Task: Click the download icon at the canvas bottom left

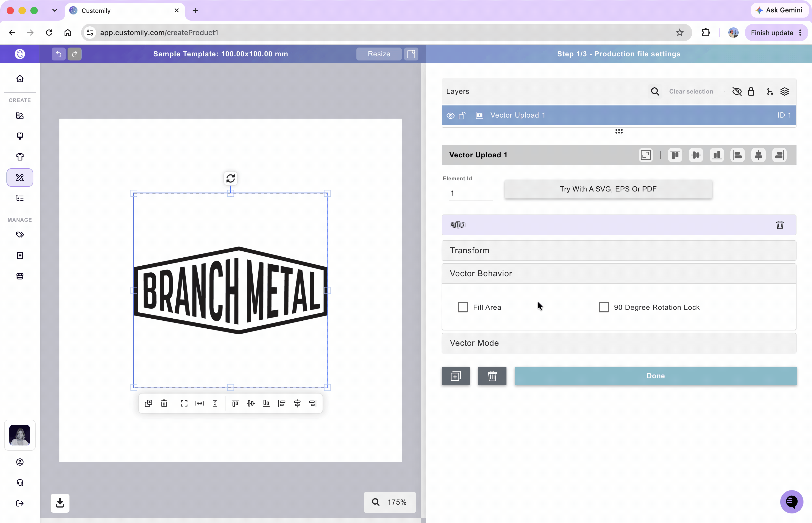Action: [60, 503]
